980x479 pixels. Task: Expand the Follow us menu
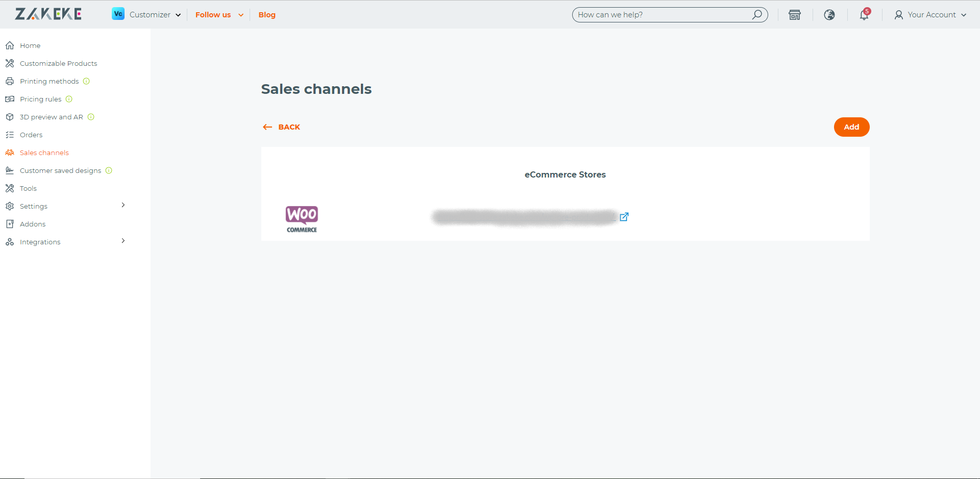(x=241, y=15)
